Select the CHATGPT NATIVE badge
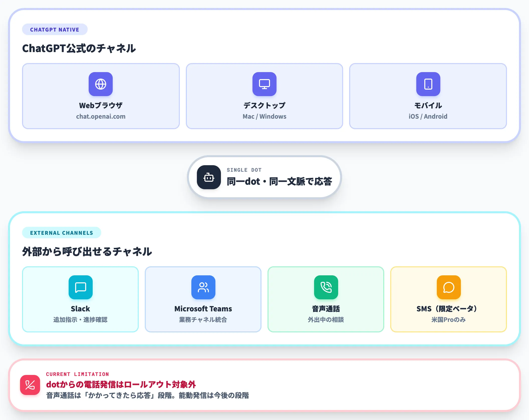The width and height of the screenshot is (529, 420). (55, 30)
